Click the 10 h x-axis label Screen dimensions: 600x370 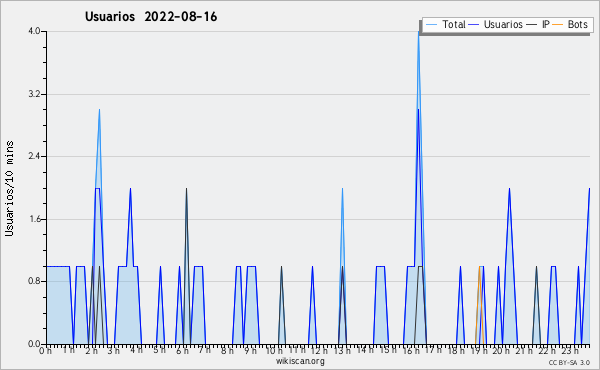274,350
